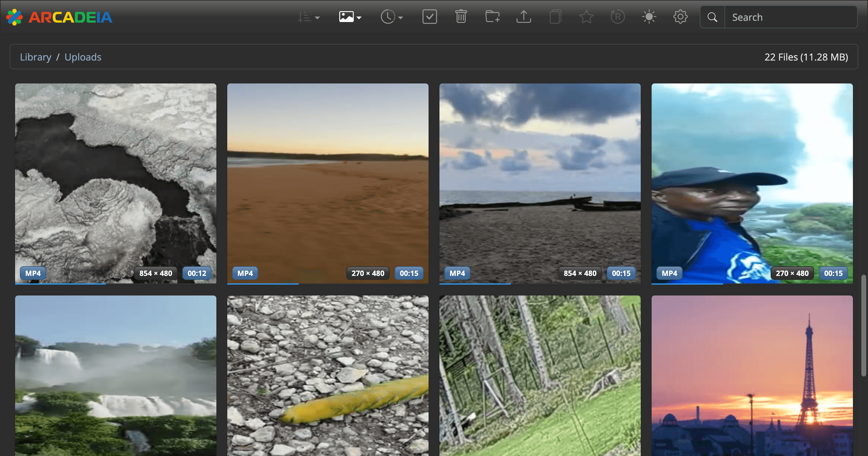Open the ice aerial video thumbnail
Image resolution: width=868 pixels, height=456 pixels.
pos(115,183)
